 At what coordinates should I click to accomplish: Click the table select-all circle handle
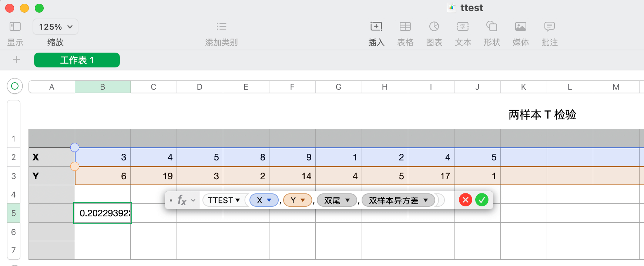[15, 86]
